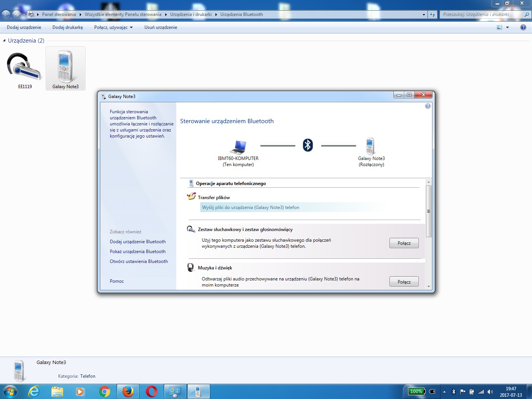
Task: Click the Show desktop strip beside the clock
Action: 529,391
